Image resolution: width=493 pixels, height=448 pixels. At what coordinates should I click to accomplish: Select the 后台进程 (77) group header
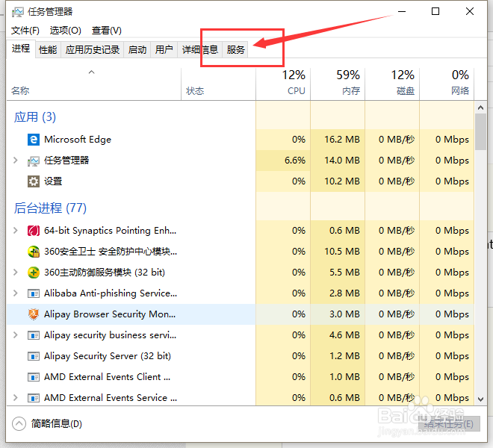tap(50, 208)
